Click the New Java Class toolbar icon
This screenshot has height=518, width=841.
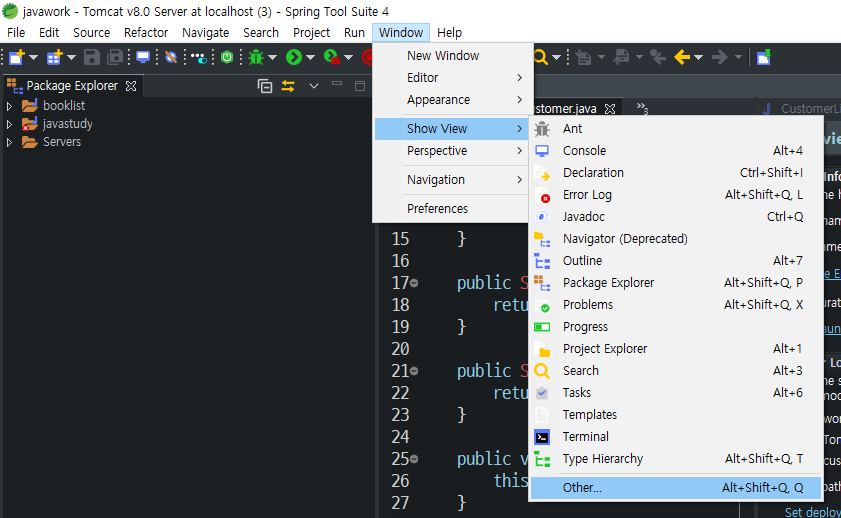(x=54, y=57)
